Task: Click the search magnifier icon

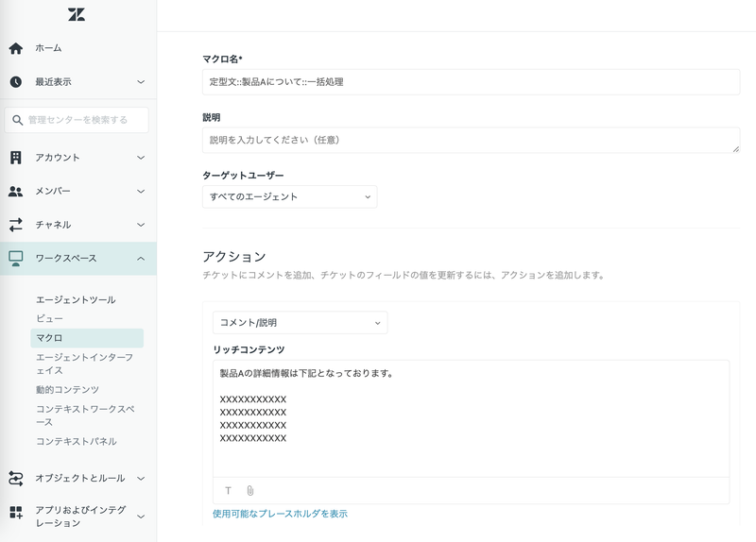Action: (17, 120)
